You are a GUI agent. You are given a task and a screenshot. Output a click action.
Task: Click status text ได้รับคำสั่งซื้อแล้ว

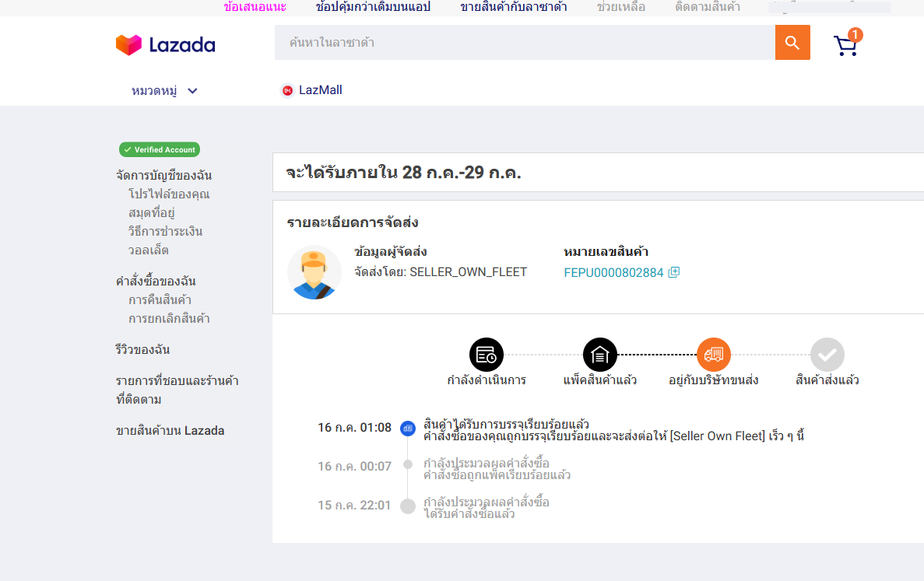pos(469,514)
